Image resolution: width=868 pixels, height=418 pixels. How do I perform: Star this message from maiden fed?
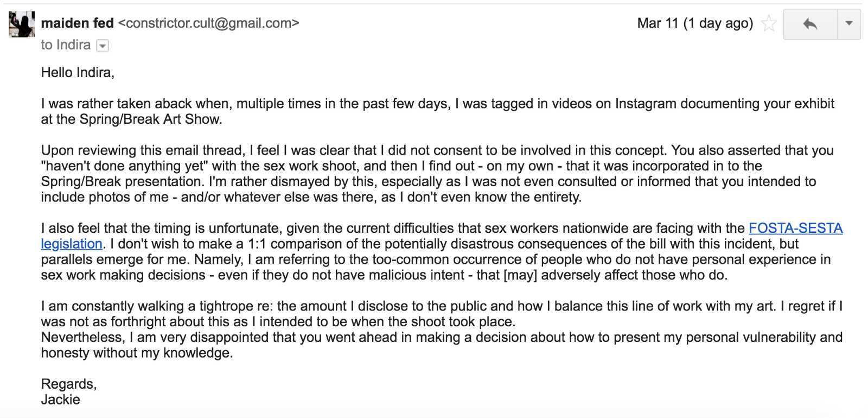point(769,24)
